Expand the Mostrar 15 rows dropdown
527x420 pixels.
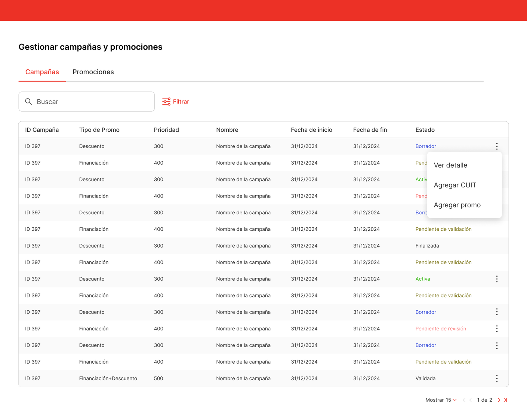pos(441,400)
